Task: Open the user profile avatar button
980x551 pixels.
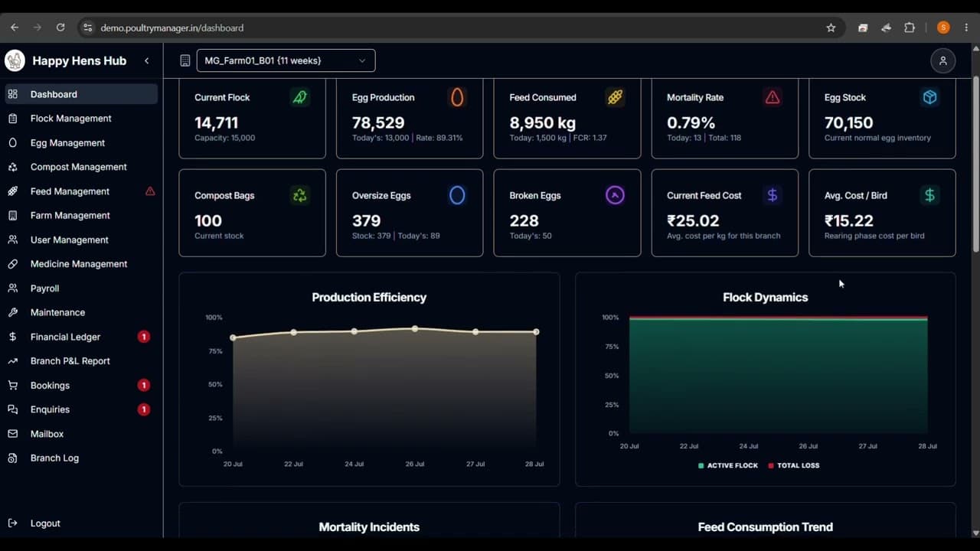Action: [x=943, y=60]
